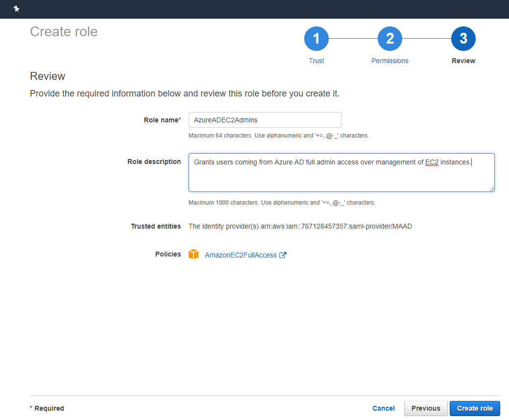Go back with the Previous button
The image size is (509, 420).
426,408
